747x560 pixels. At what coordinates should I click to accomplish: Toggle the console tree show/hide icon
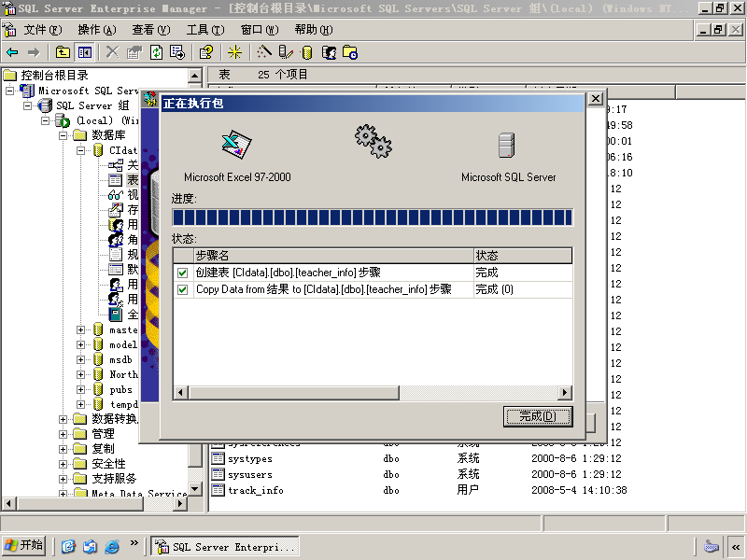tap(85, 52)
